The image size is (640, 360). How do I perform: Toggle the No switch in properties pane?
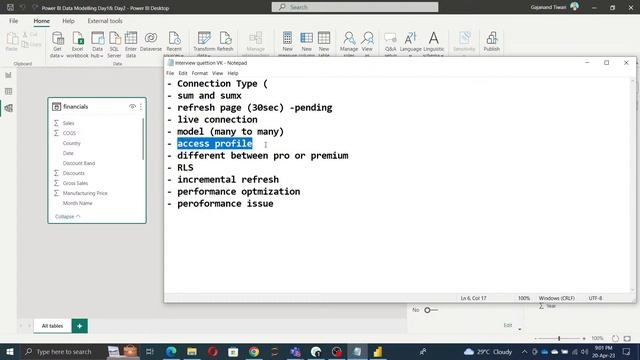pos(431,310)
